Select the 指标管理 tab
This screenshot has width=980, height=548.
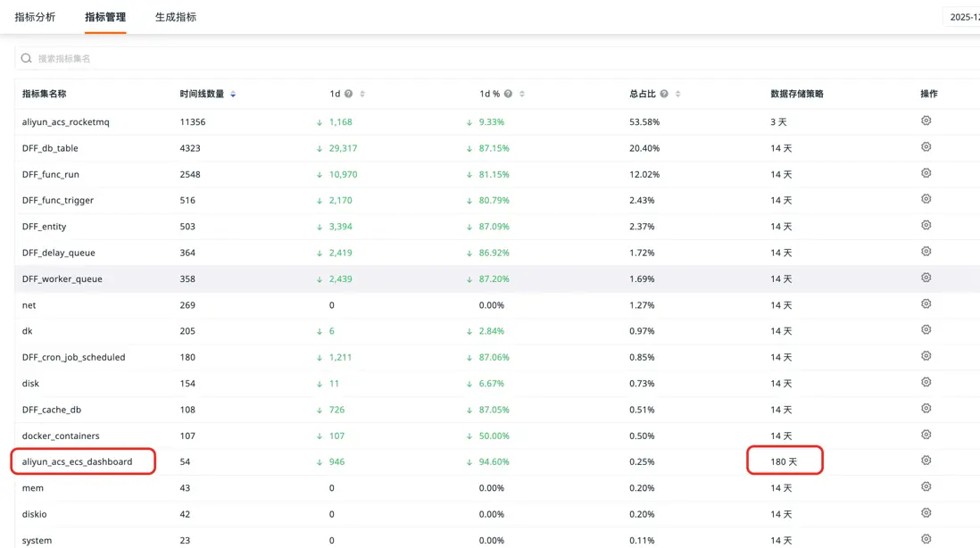(105, 17)
